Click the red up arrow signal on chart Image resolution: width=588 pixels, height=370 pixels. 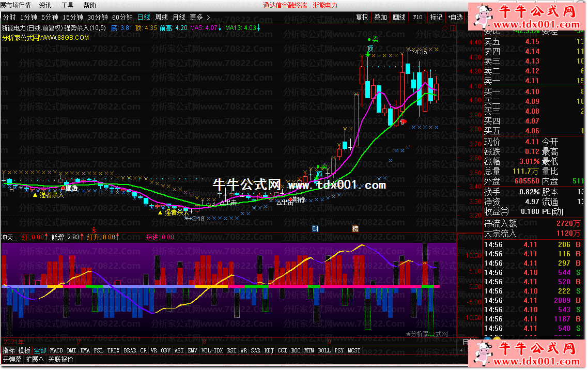pos(404,121)
